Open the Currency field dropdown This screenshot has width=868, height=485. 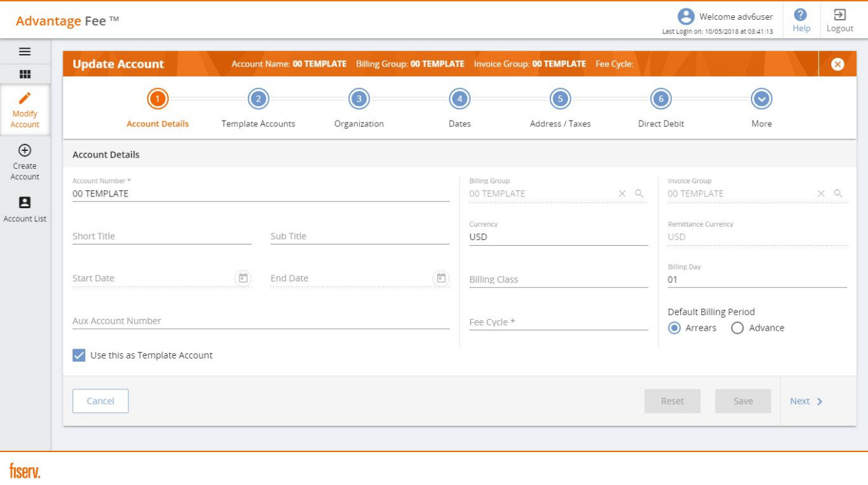pos(558,237)
